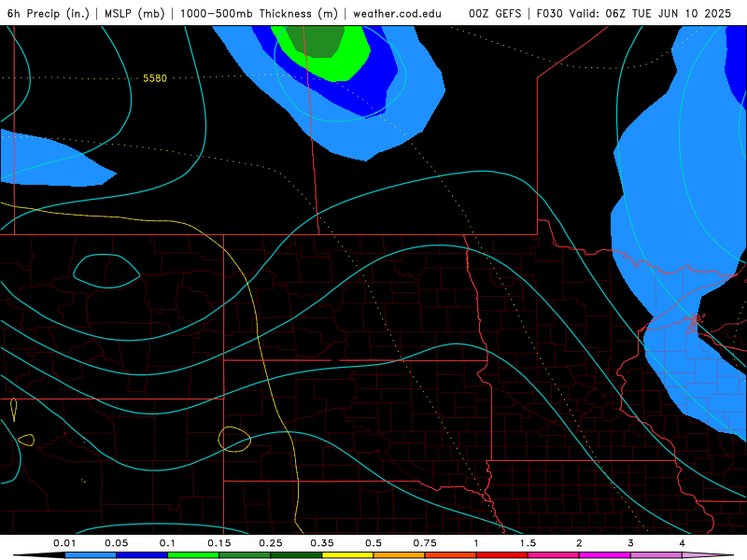The image size is (747, 560).
Task: Click the magenta 2–3 legend swatch
Action: click(x=605, y=555)
